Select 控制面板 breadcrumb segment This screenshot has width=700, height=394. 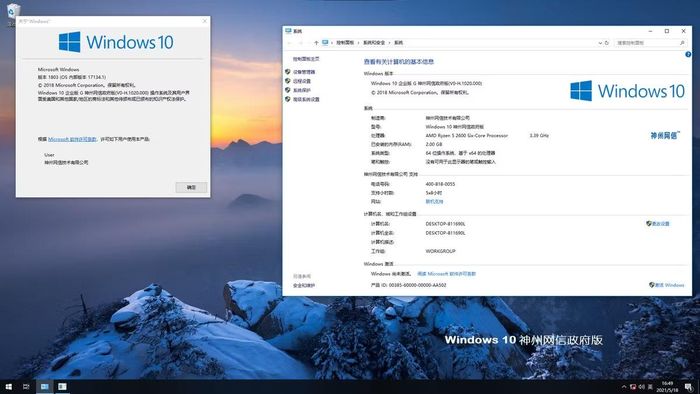pyautogui.click(x=345, y=43)
